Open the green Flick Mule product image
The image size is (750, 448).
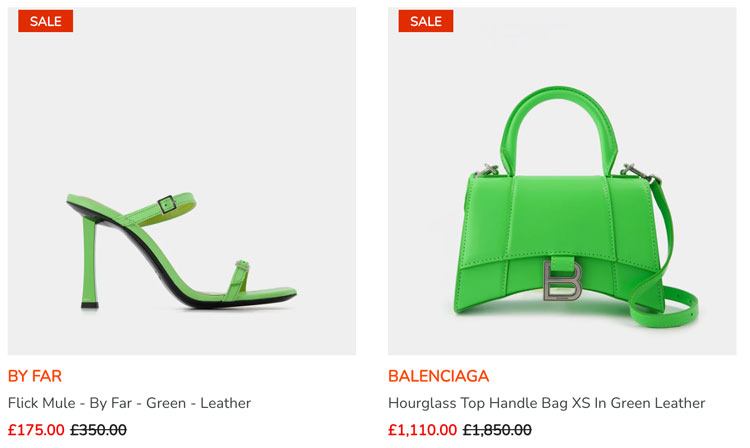(182, 181)
